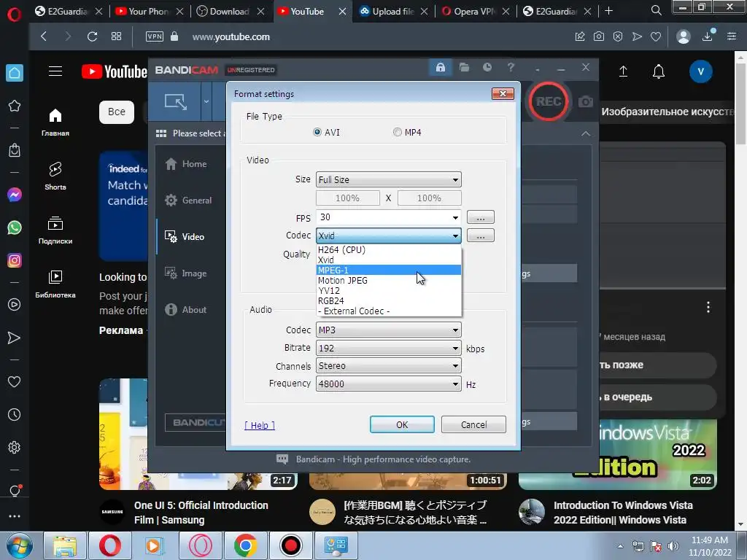
Task: Click the Windows Start button
Action: coord(19,545)
